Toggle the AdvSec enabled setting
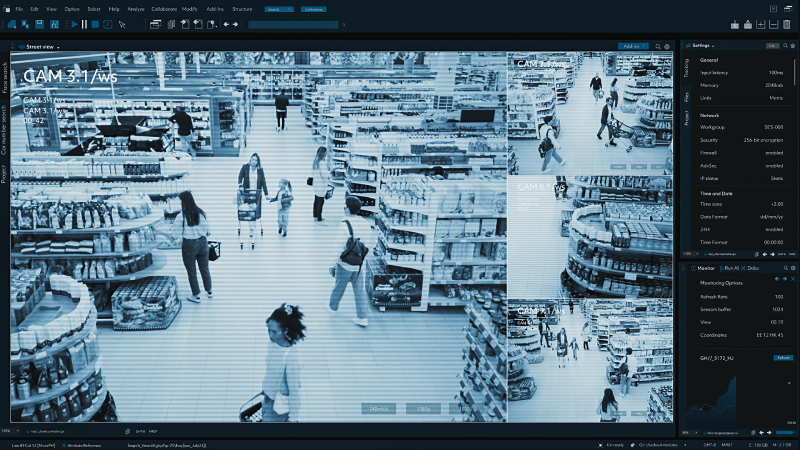 [x=774, y=166]
